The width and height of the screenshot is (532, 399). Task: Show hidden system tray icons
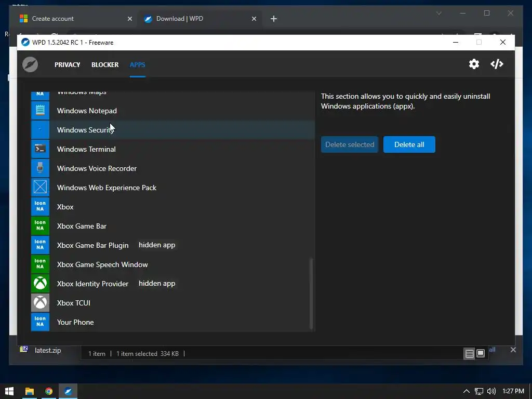(467, 391)
